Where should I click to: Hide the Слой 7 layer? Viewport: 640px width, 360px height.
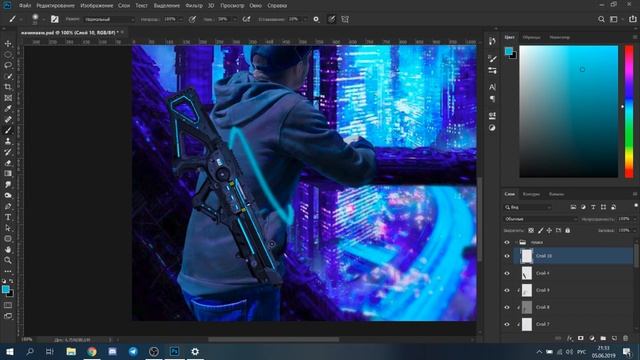tap(507, 324)
